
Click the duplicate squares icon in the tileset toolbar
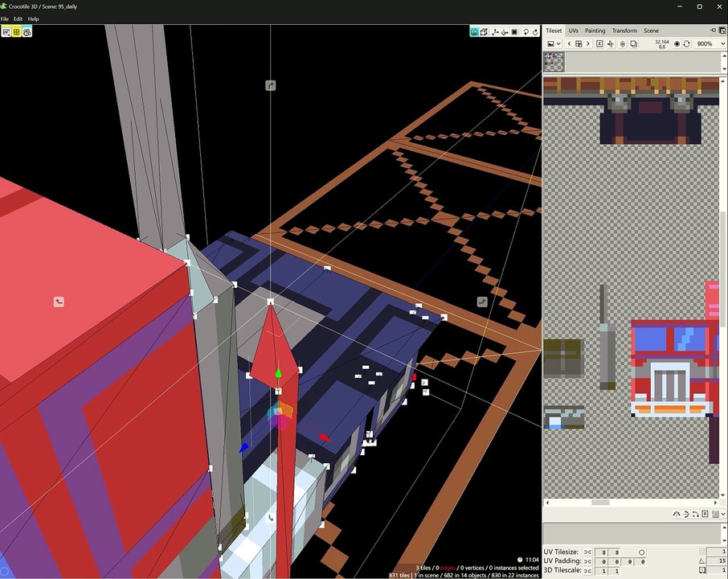tap(633, 43)
